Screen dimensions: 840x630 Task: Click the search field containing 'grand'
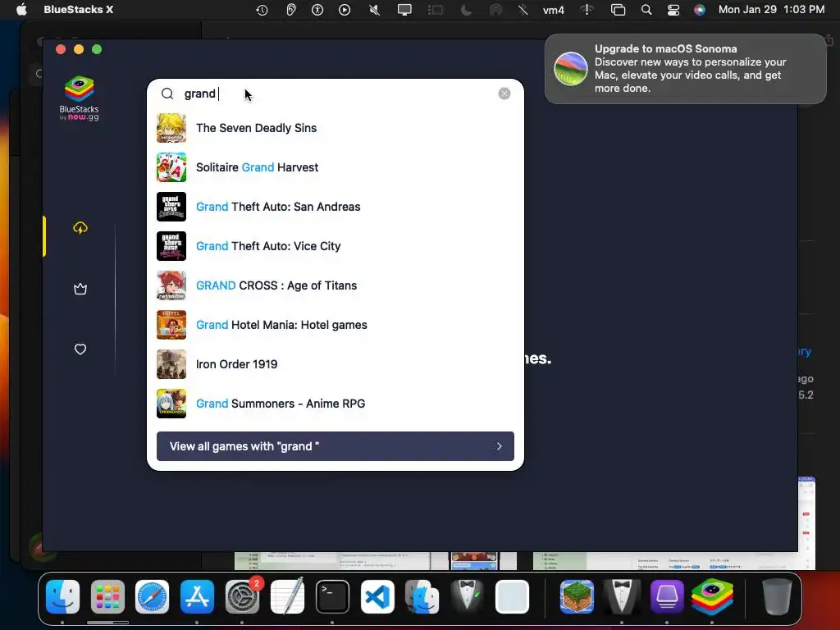pyautogui.click(x=337, y=94)
